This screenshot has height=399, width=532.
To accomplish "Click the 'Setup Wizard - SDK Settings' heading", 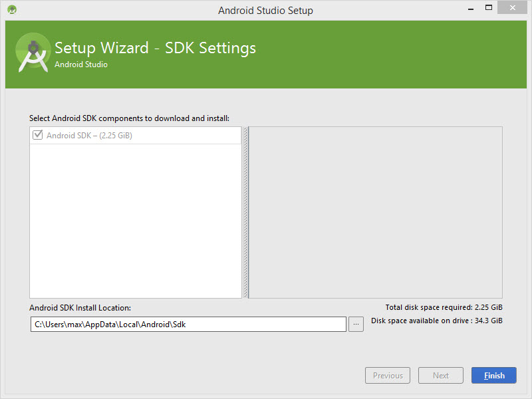I will click(x=155, y=48).
